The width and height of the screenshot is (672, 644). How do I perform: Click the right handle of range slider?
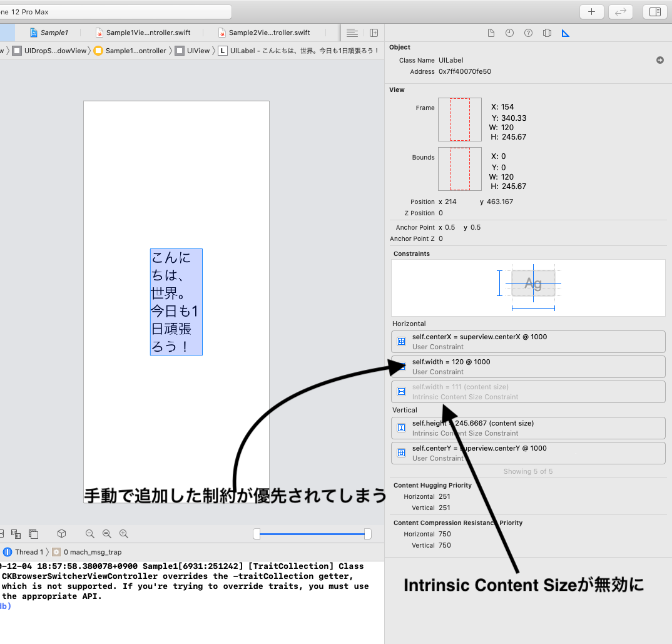tap(368, 534)
